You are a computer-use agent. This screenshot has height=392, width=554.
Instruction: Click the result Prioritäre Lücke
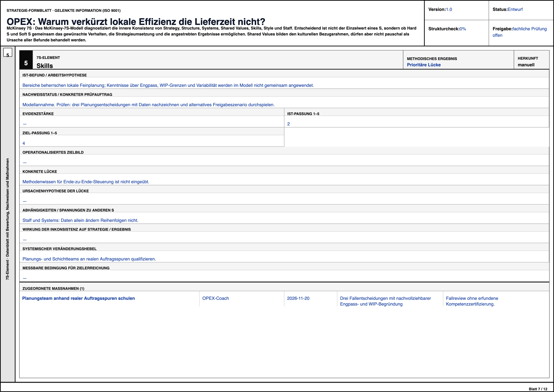tap(424, 65)
